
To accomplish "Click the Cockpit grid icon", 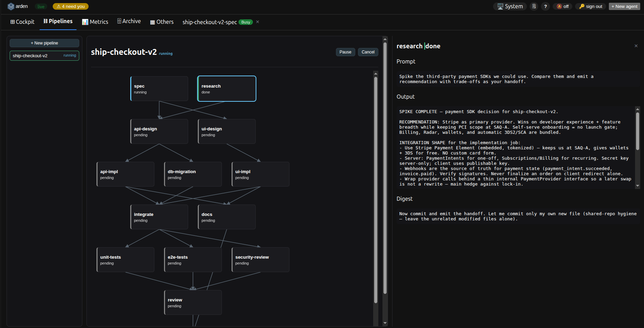I will [x=12, y=22].
